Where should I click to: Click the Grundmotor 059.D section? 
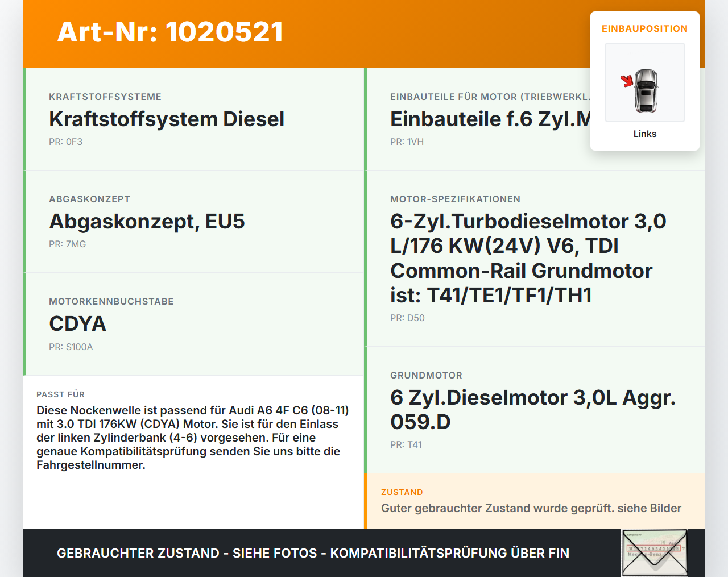pos(532,409)
